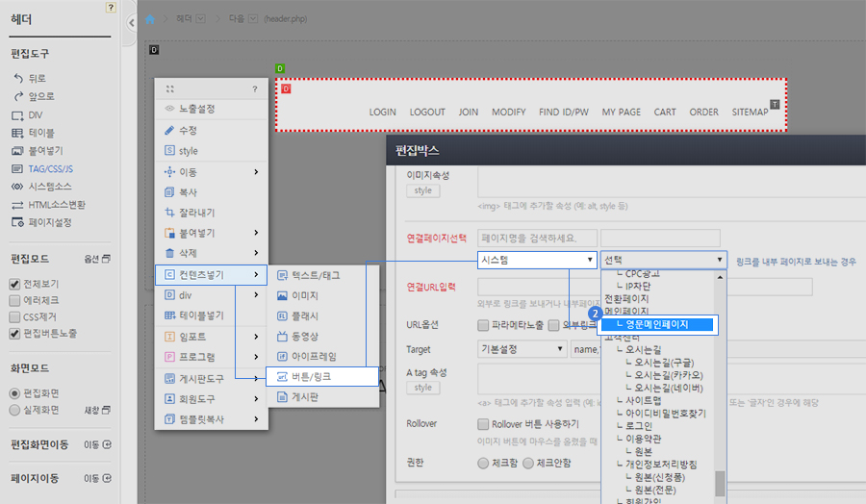
Task: Click the undo (뒤로) arrow icon
Action: pos(17,78)
